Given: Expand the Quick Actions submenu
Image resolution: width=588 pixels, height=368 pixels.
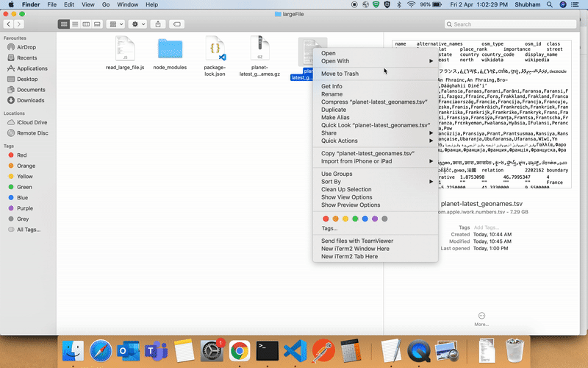Looking at the screenshot, I should 376,141.
